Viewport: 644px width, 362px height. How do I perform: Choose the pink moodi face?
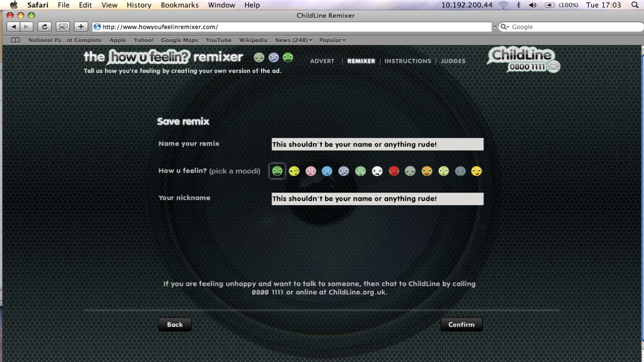click(x=310, y=171)
